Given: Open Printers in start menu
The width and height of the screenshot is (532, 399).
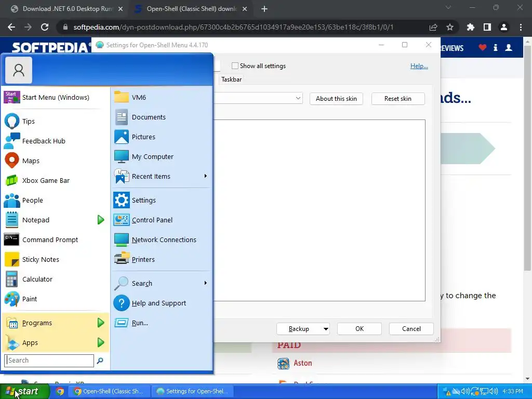Looking at the screenshot, I should pos(162,260).
